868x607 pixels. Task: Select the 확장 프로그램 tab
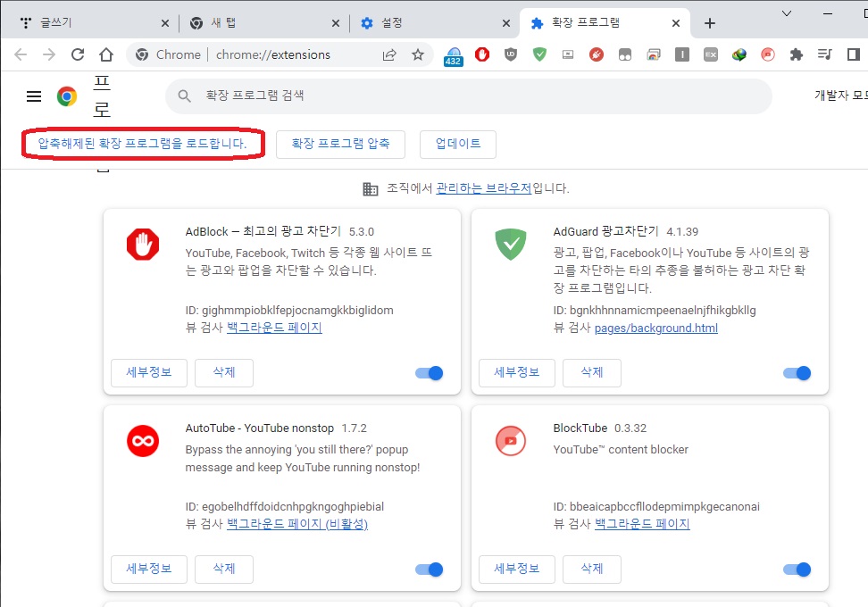tap(605, 23)
